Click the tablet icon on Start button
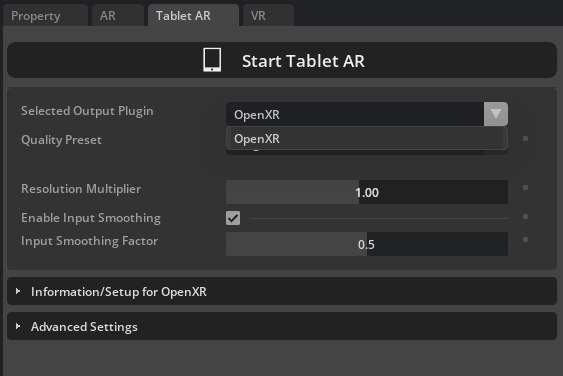The height and width of the screenshot is (376, 563). 212,60
